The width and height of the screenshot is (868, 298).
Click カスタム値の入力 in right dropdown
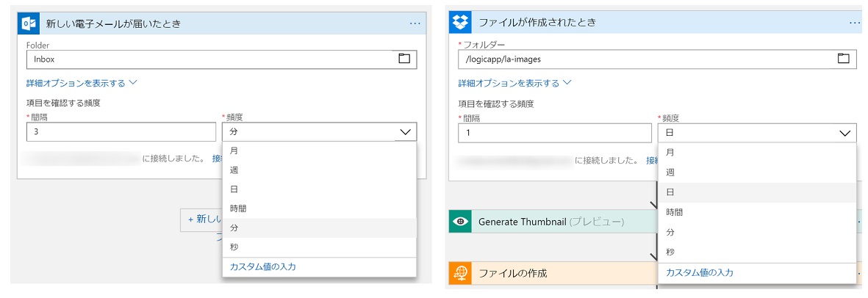[700, 272]
